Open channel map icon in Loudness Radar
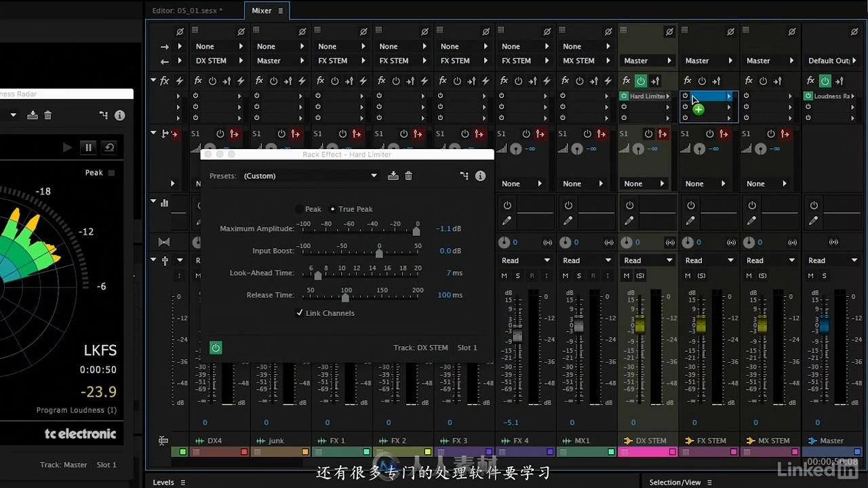 [x=103, y=115]
